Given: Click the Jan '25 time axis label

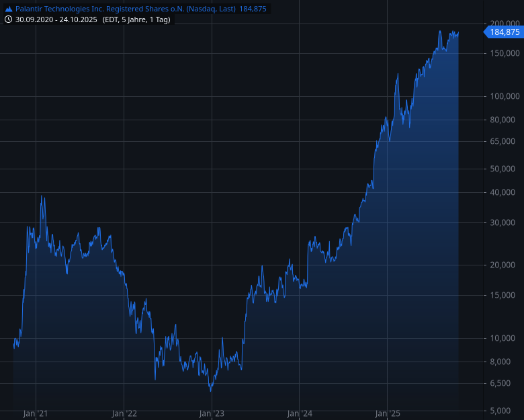Looking at the screenshot, I should point(388,413).
